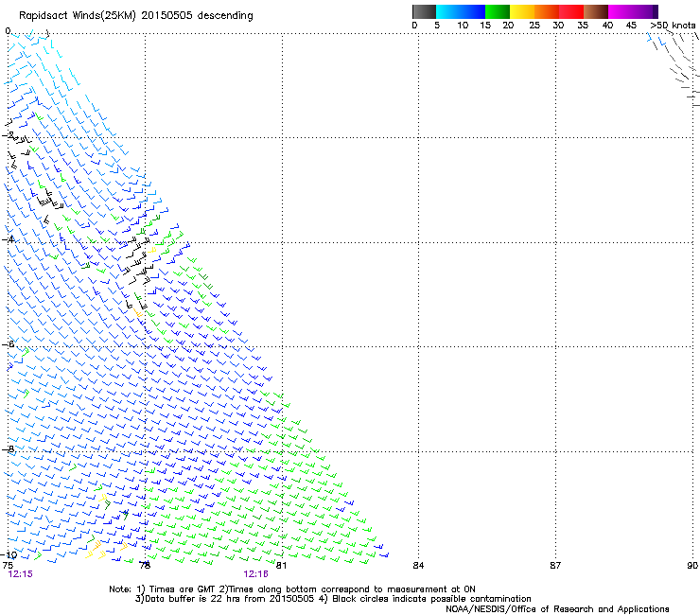Click the longitude label 75
This screenshot has height=615, width=700.
pyautogui.click(x=8, y=566)
